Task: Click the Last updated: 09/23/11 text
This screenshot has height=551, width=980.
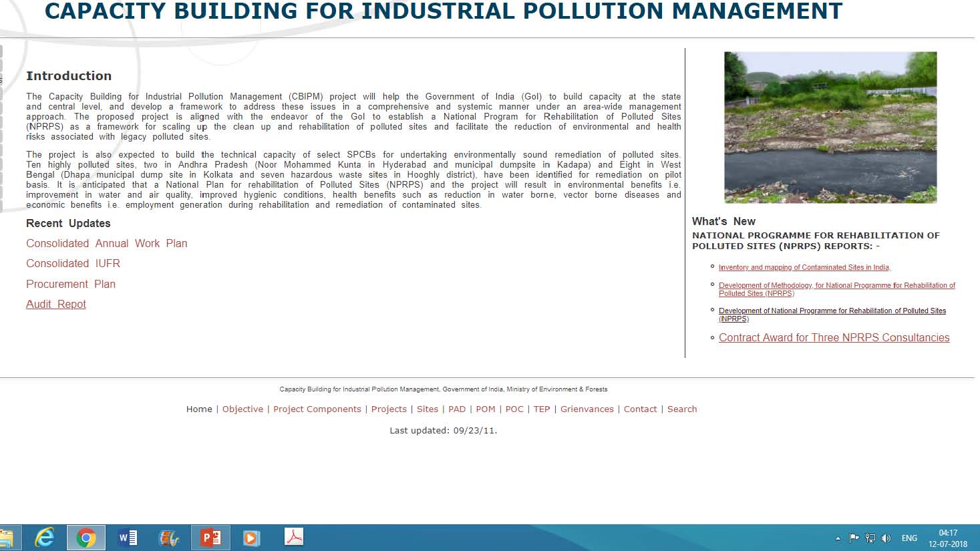Action: [x=444, y=431]
